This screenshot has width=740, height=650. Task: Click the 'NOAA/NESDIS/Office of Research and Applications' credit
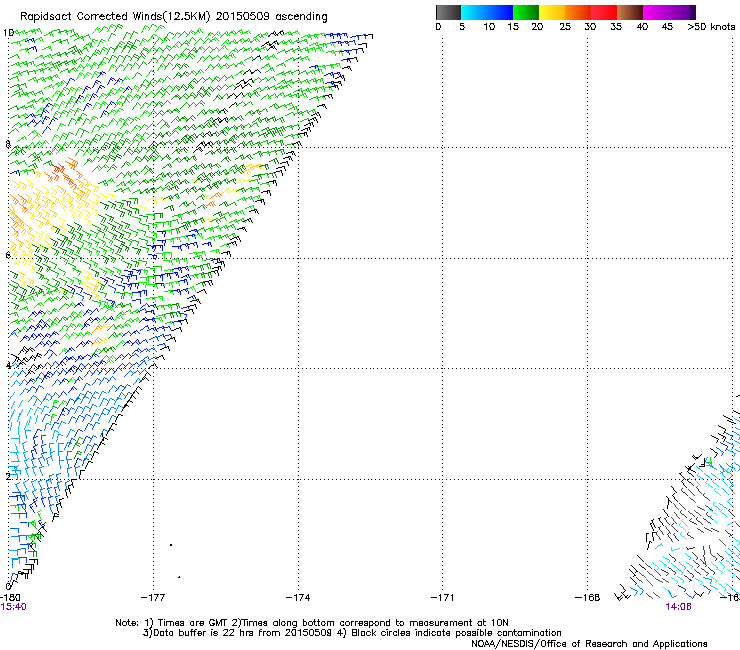click(589, 644)
